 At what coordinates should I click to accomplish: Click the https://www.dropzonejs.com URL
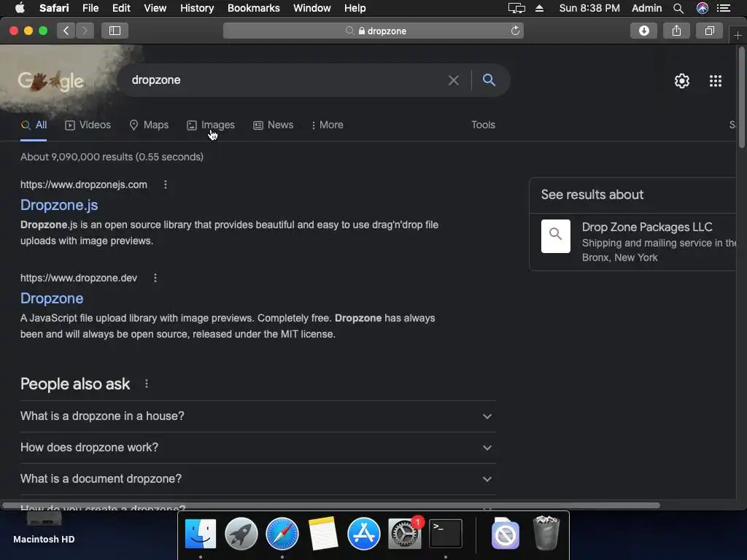pyautogui.click(x=84, y=184)
